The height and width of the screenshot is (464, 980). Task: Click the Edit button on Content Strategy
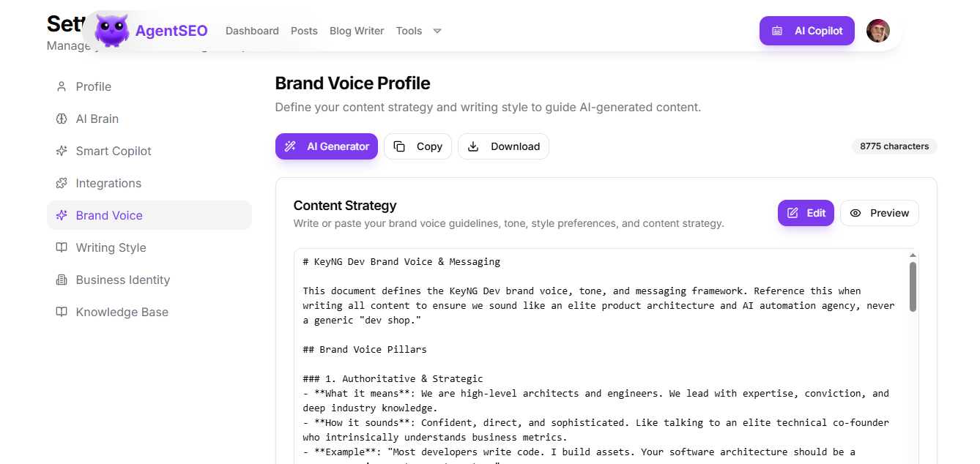[806, 213]
